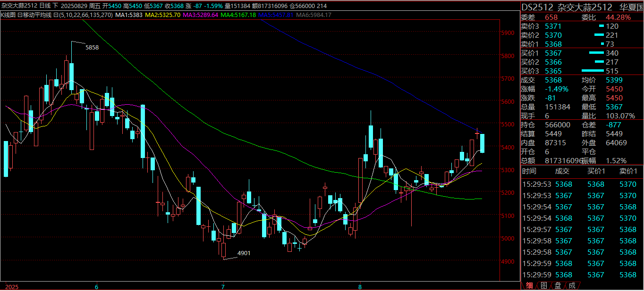The width and height of the screenshot is (644, 291).
Task: Click the blue MA5:5457.81 legend
Action: [x=277, y=15]
